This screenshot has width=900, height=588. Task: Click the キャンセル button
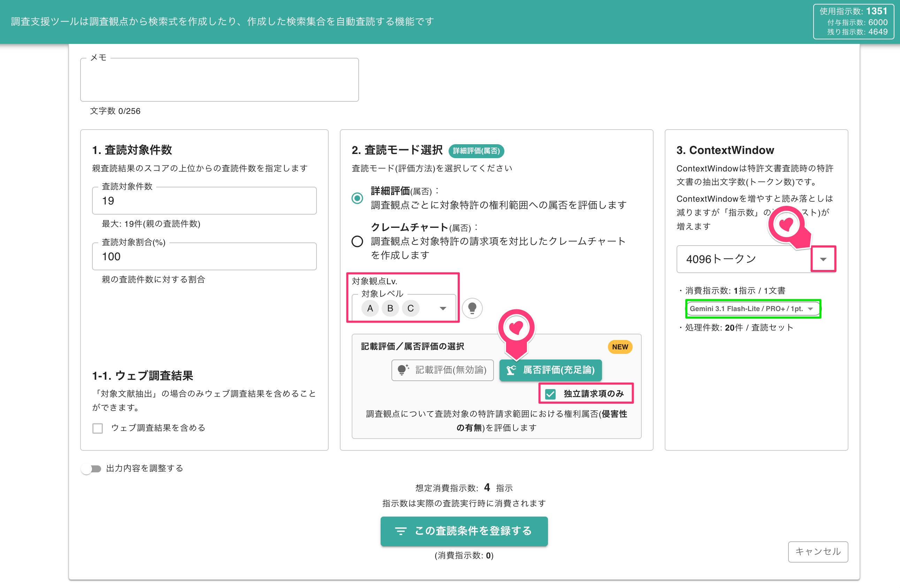click(817, 552)
